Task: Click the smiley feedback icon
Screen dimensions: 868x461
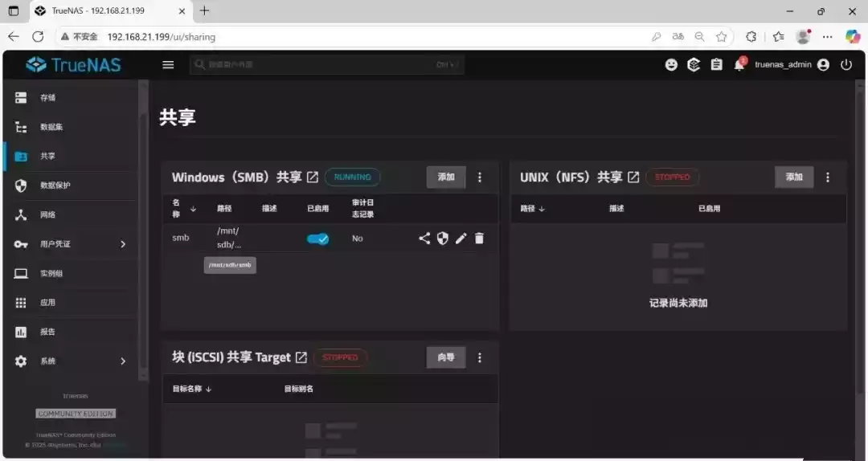Action: point(671,65)
